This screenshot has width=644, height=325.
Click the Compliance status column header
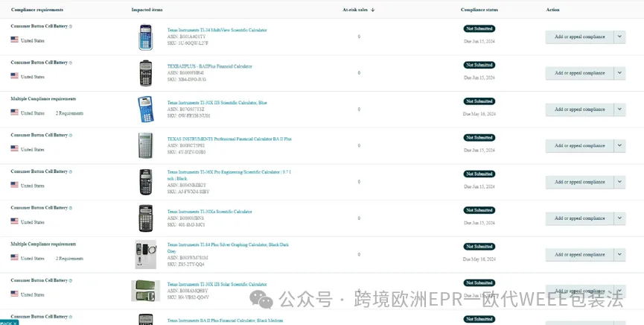tap(479, 10)
